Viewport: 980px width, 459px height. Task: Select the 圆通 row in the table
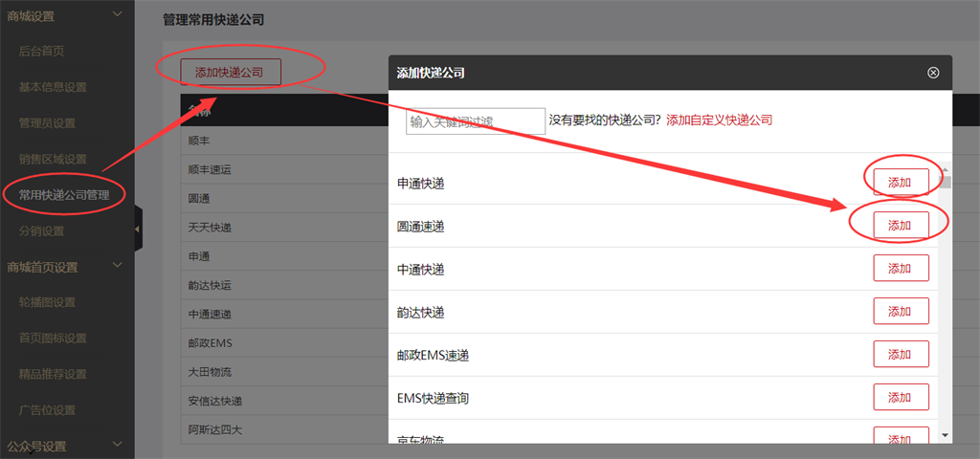point(284,199)
